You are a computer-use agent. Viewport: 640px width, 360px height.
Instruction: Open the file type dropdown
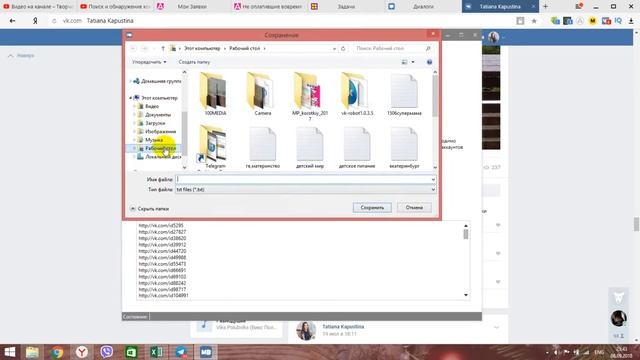click(x=433, y=189)
